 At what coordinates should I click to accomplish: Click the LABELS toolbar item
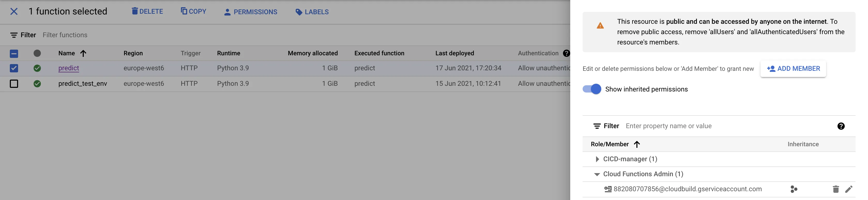coord(312,12)
